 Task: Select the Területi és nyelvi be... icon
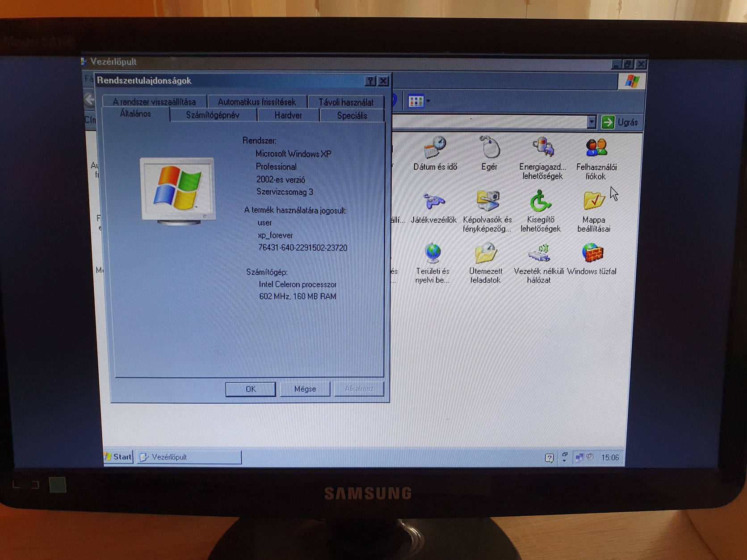point(432,263)
